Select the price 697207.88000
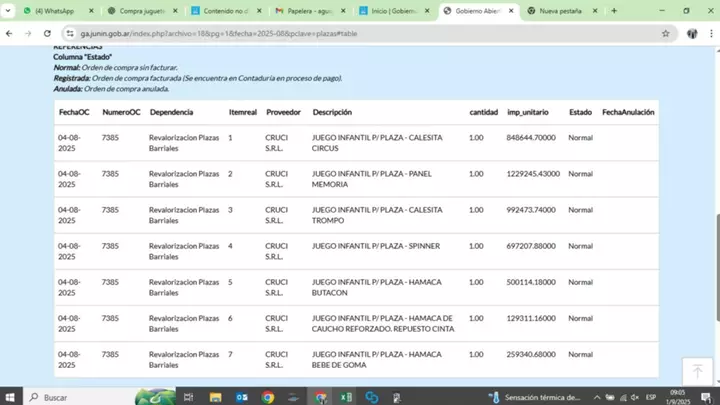This screenshot has width=720, height=405. click(x=531, y=246)
